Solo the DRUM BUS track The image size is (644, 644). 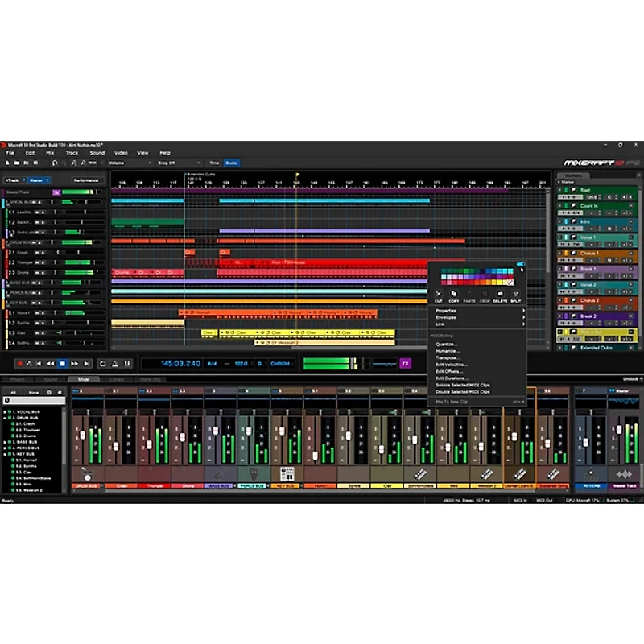point(40,242)
